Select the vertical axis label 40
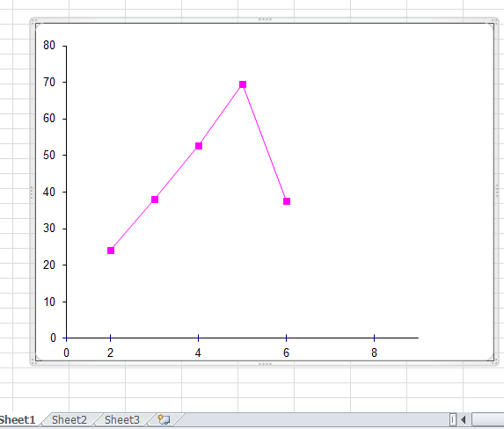The height and width of the screenshot is (429, 504). click(x=49, y=192)
